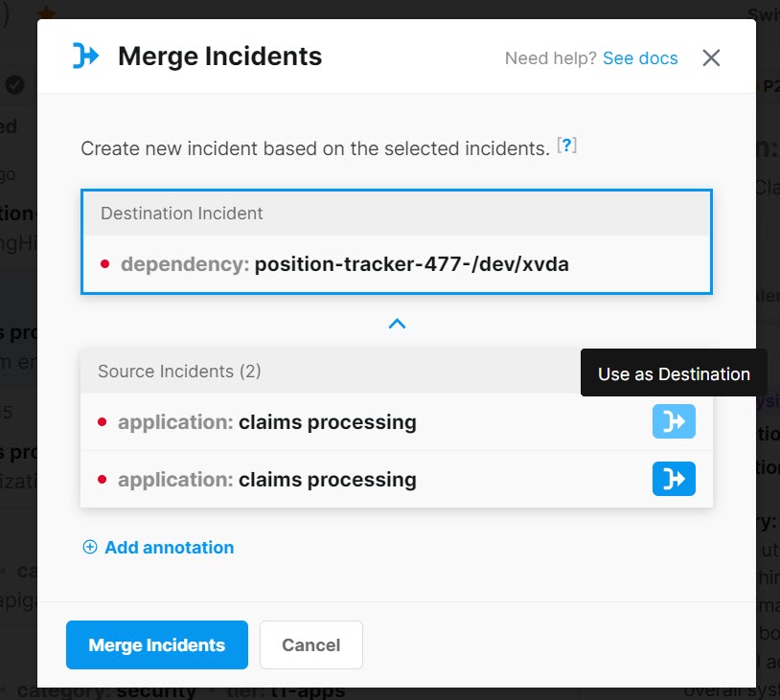Open the See docs link

coord(639,57)
